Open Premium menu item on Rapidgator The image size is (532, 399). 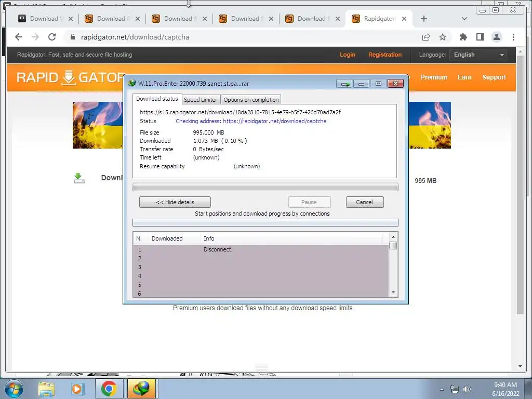434,77
